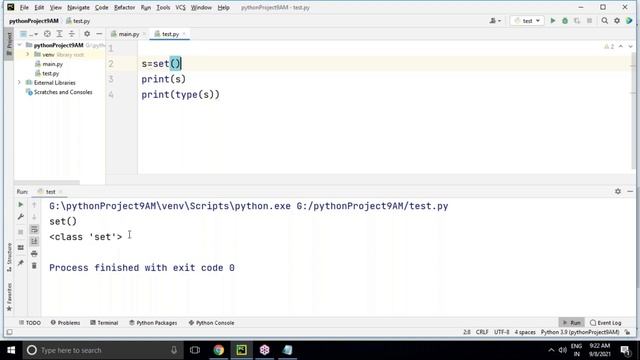This screenshot has height=360, width=640.
Task: Rerun test with Run panel play icon
Action: pyautogui.click(x=20, y=204)
